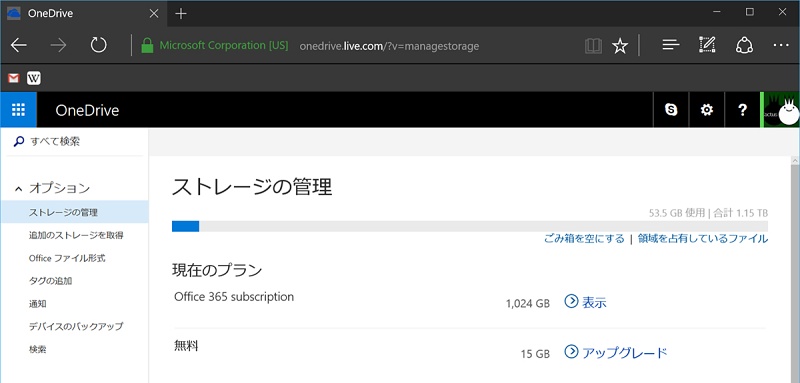Open Edge more actions ellipsis menu
800x383 pixels.
[781, 45]
